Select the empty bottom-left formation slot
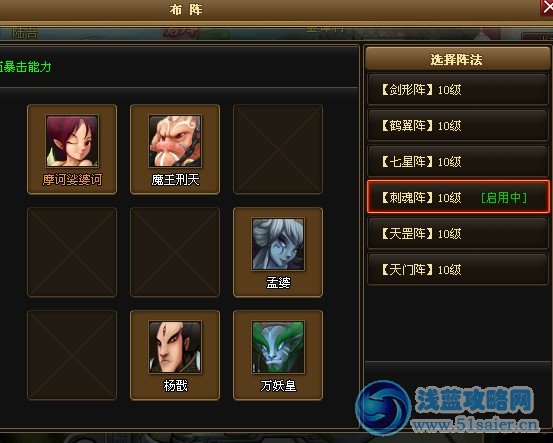This screenshot has height=443, width=553. 72,355
